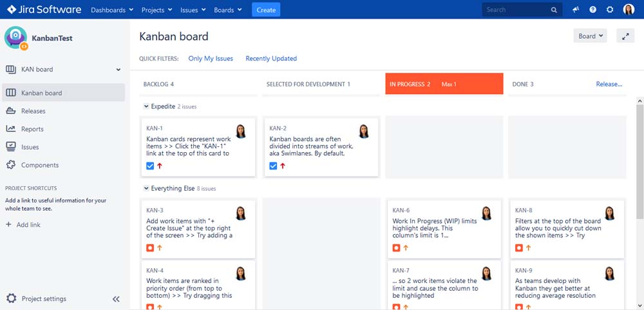Click the Release... link in Done column
The image size is (644, 310).
coord(609,84)
